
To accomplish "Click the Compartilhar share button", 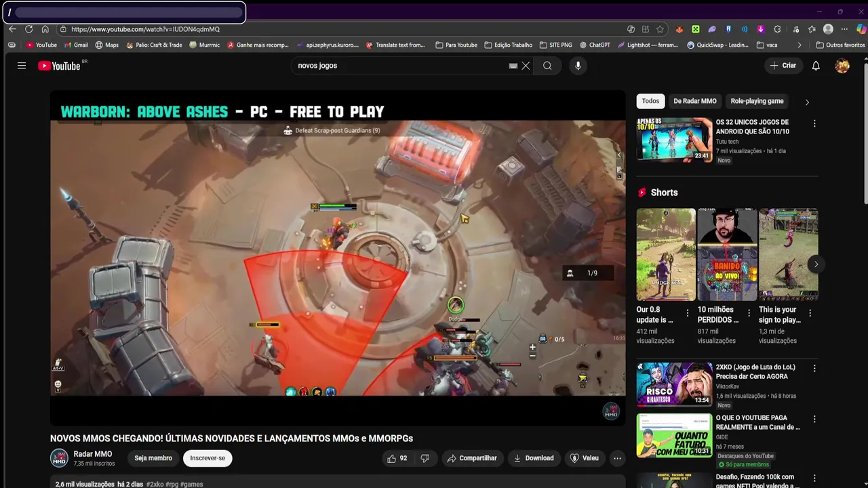I will (472, 458).
